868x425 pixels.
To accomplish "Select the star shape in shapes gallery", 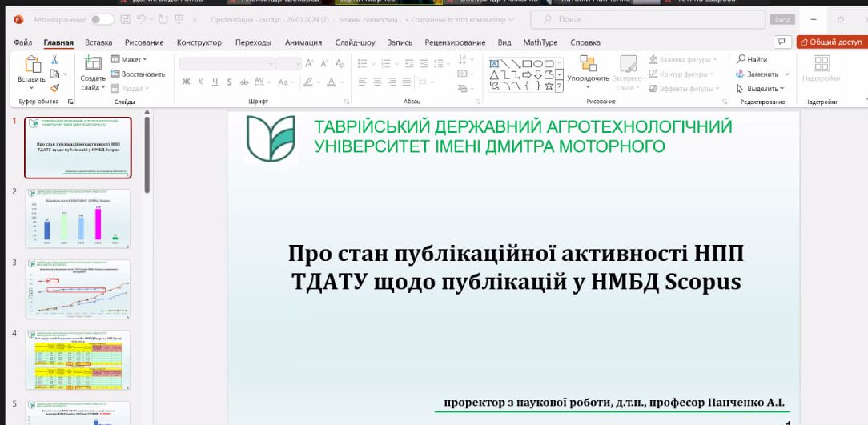I will 547,86.
